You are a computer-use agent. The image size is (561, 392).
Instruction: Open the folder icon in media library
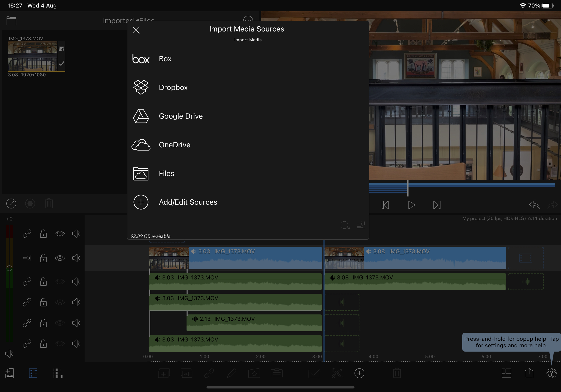tap(11, 21)
